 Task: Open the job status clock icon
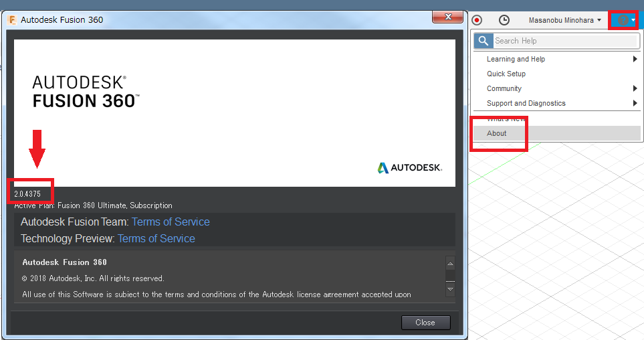click(504, 20)
